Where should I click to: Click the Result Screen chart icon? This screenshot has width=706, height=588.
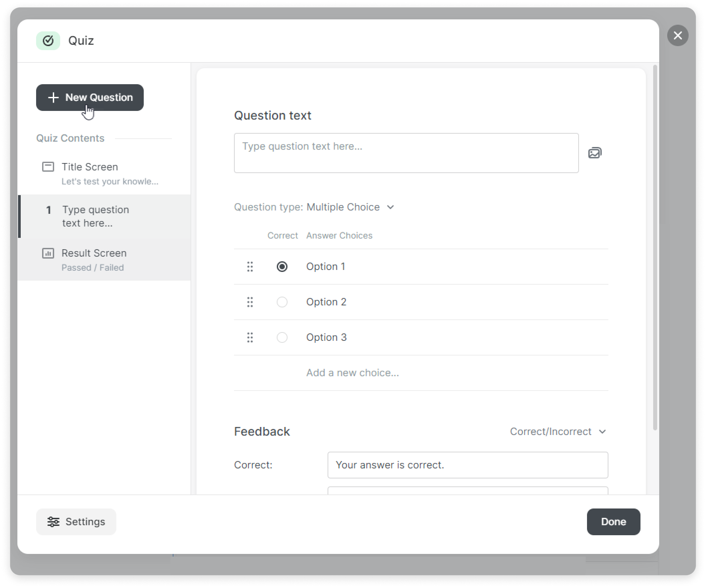click(x=48, y=253)
